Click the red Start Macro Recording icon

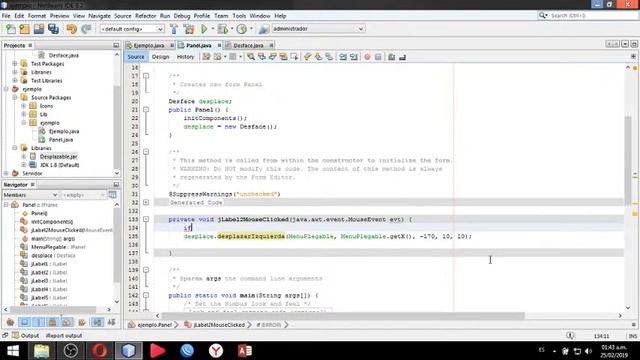tap(367, 57)
